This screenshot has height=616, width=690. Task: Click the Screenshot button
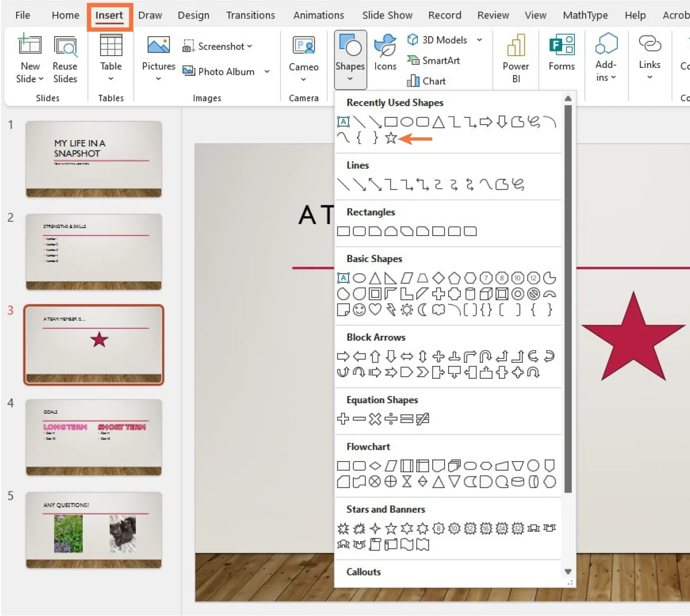coord(217,46)
